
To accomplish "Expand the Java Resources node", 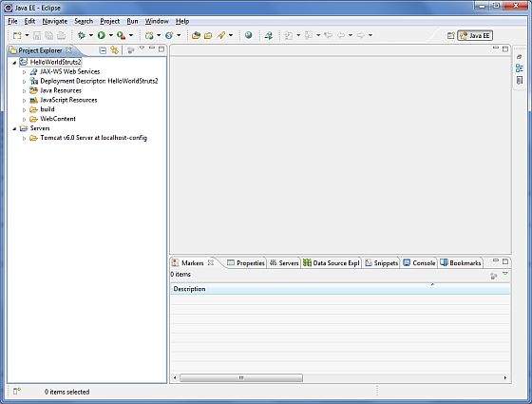I will pyautogui.click(x=24, y=91).
